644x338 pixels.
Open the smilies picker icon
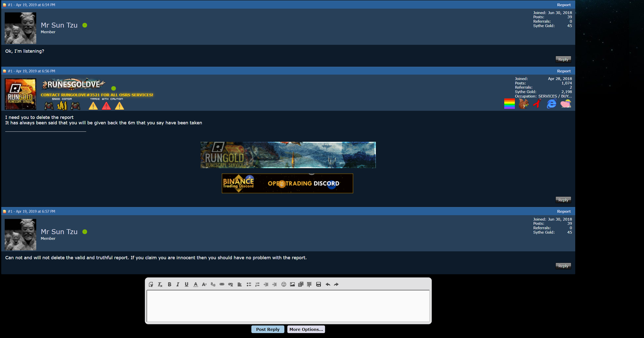283,284
